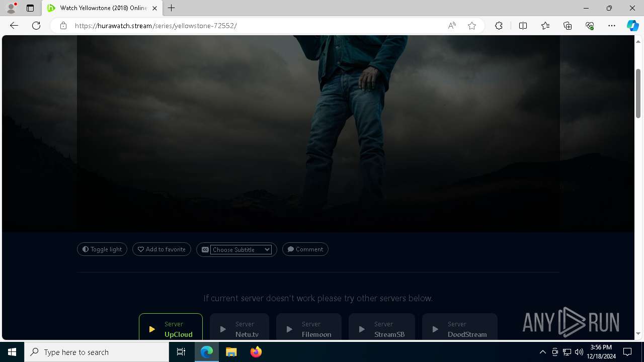Click the page vertical scrollbar thumb
644x362 pixels.
[x=638, y=94]
